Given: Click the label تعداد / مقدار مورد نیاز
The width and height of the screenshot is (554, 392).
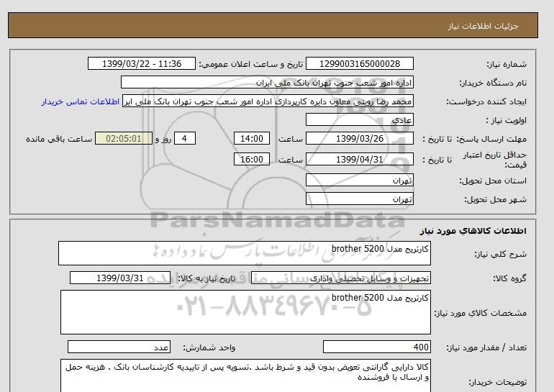Looking at the screenshot, I should (x=486, y=347).
